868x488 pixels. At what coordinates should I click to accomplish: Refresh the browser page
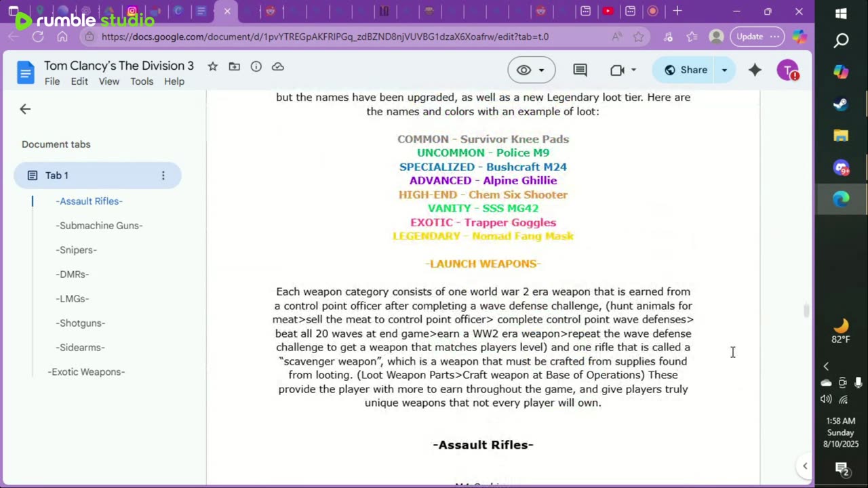38,37
